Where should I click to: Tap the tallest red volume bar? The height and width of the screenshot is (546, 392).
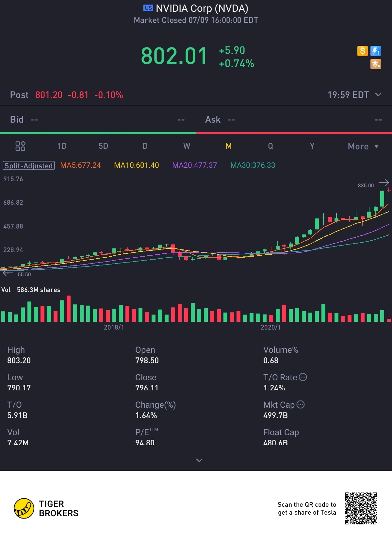tap(69, 309)
